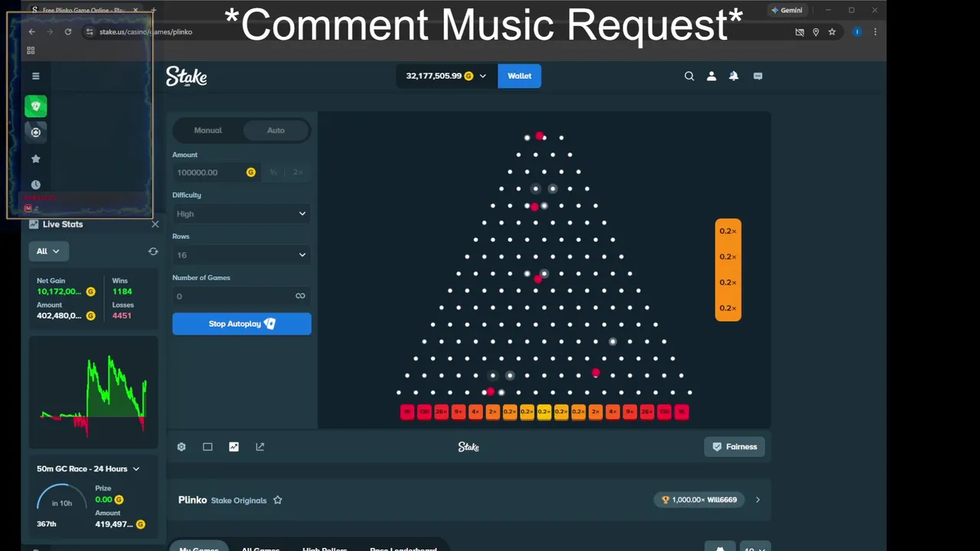This screenshot has width=980, height=551.
Task: Click the browser address bar URL
Action: click(x=145, y=31)
